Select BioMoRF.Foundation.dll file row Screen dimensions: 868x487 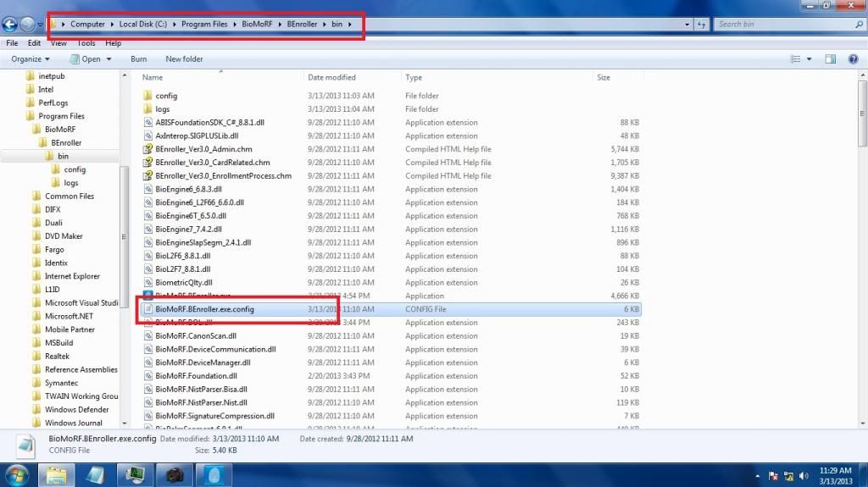(391, 376)
